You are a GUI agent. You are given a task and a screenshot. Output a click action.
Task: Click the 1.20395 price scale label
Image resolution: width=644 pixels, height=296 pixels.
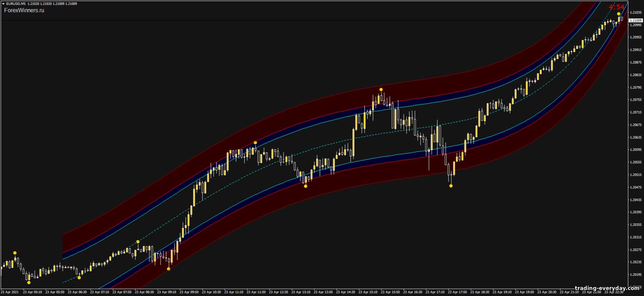(635, 212)
